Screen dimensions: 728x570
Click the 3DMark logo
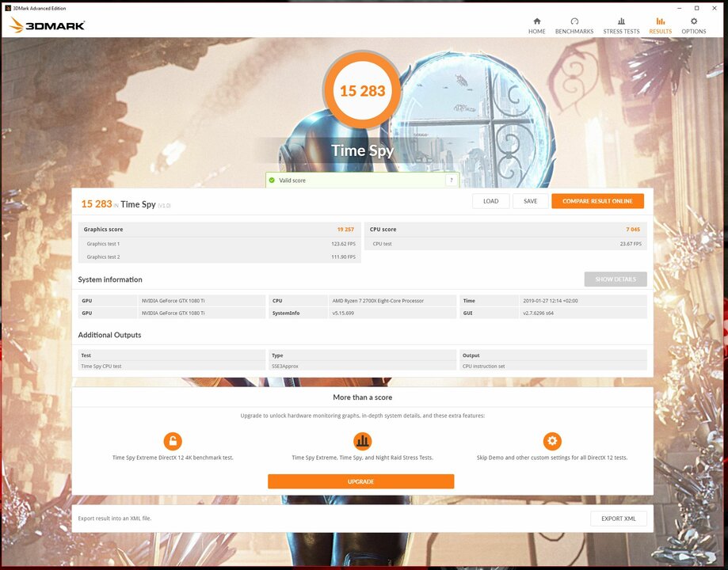(x=47, y=25)
